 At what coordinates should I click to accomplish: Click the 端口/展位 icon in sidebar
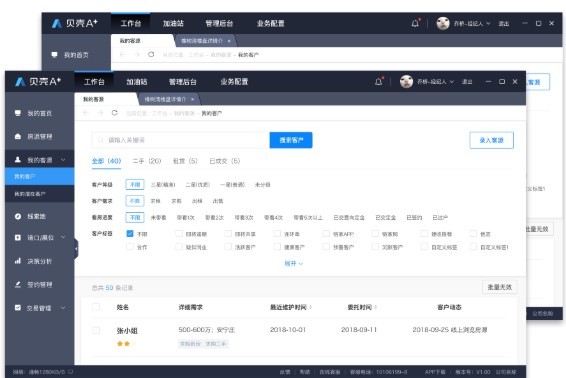pyautogui.click(x=18, y=237)
